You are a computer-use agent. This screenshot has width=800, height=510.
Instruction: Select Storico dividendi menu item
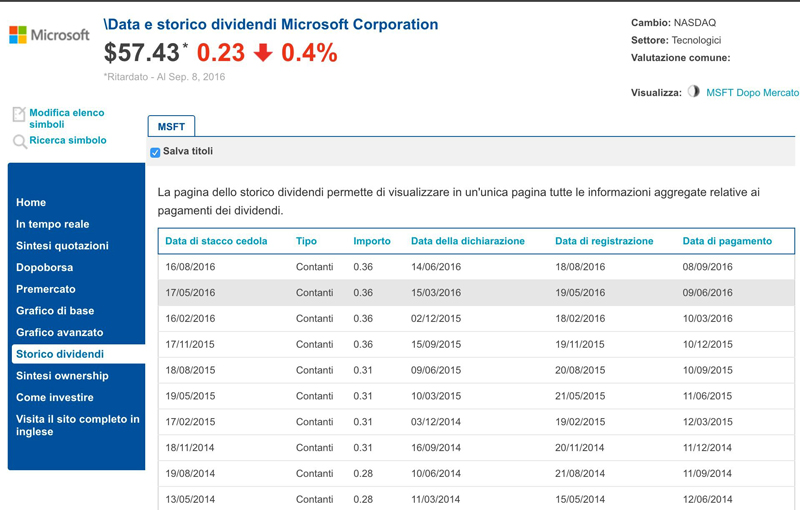[60, 354]
